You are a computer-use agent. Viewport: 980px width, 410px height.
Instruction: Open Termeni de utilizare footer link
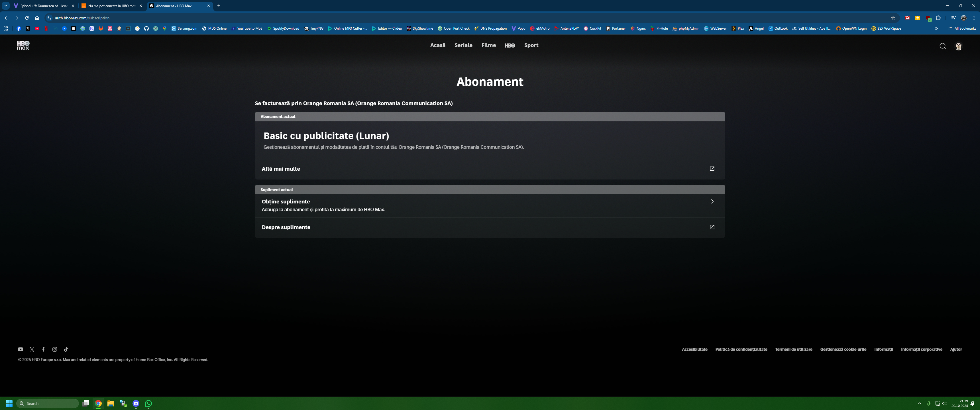[793, 349]
